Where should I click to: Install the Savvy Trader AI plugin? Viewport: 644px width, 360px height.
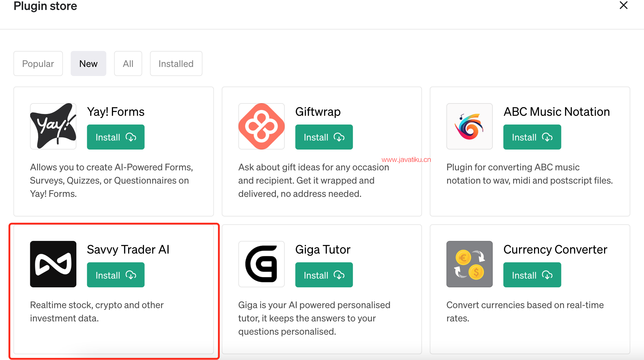click(116, 275)
